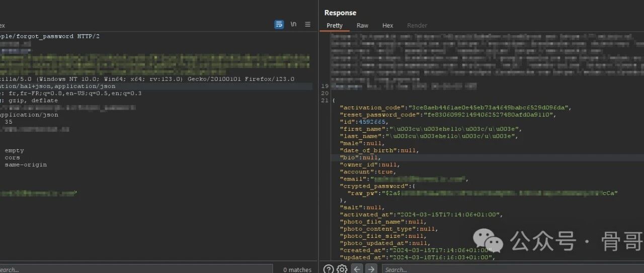Click the "owner_id":null line
Viewport: 644px width, 273px height.
pyautogui.click(x=370, y=164)
